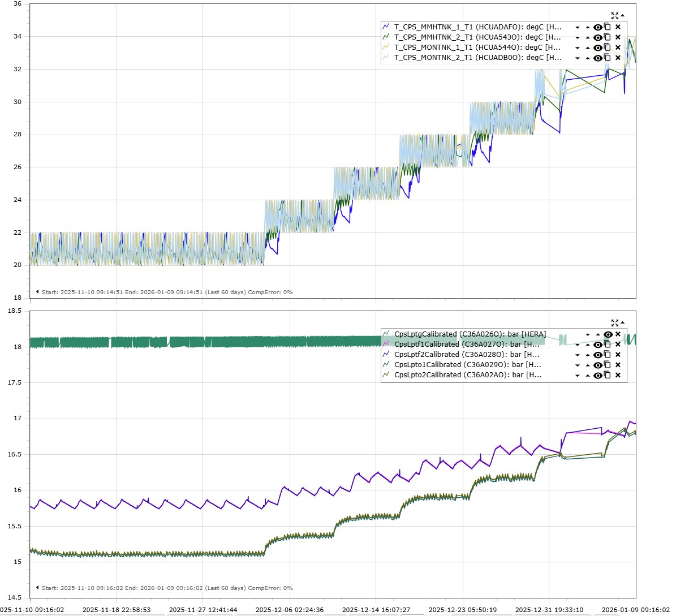Toggle visibility of CpsLptf1Calibrated
This screenshot has height=616, width=676.
[597, 345]
